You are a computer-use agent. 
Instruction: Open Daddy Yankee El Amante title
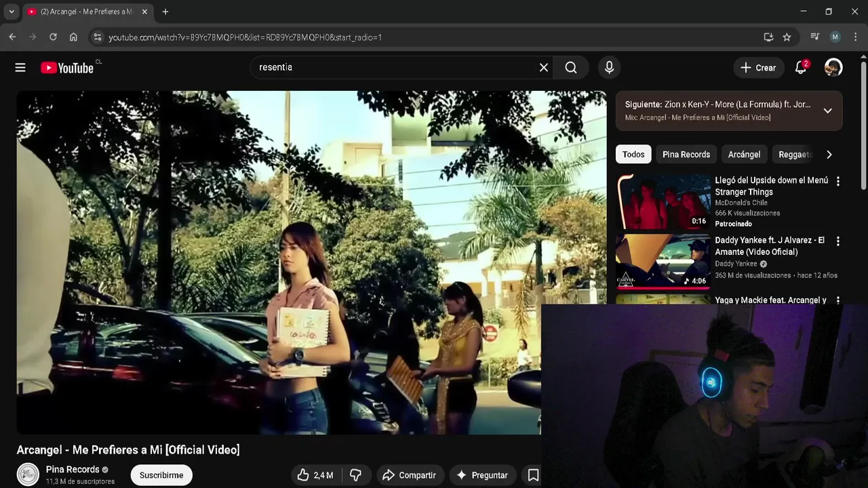(x=770, y=246)
